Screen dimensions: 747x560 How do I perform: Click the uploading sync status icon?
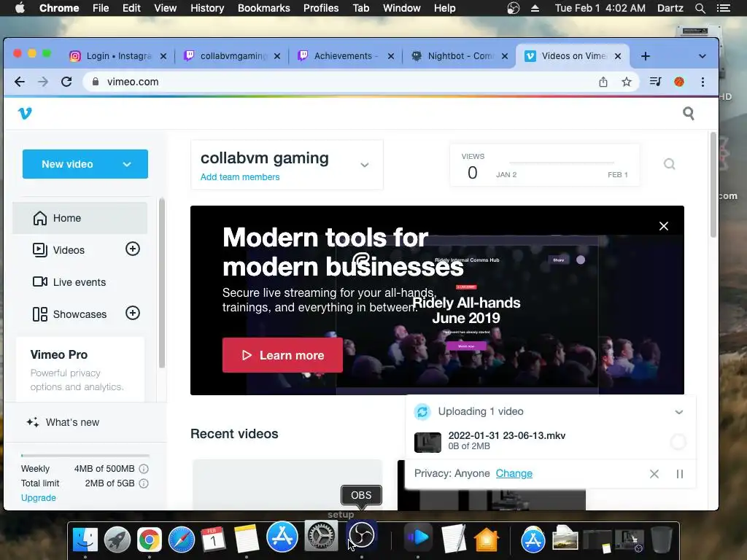point(422,411)
